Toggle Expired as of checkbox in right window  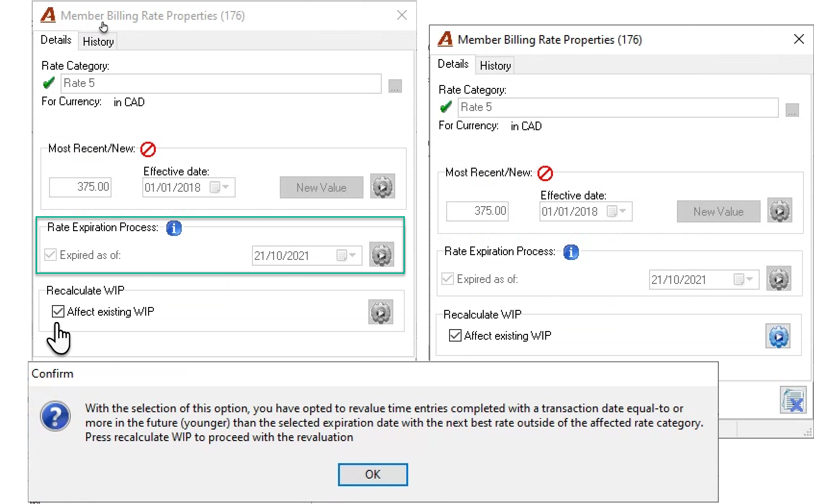[448, 279]
